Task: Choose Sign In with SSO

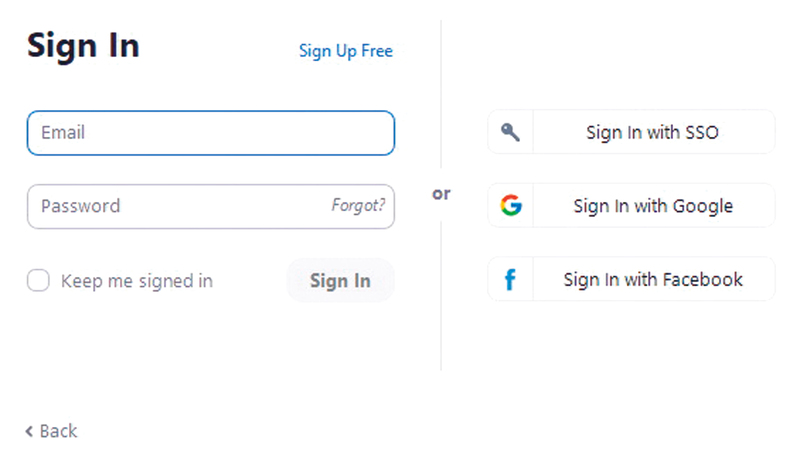Action: click(x=652, y=132)
